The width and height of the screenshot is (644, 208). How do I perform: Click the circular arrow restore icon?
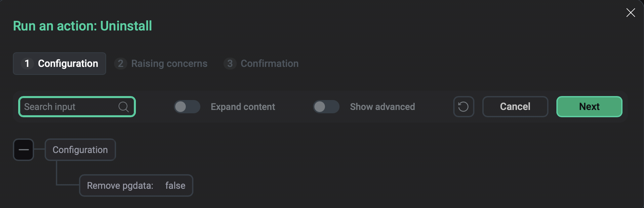point(463,107)
